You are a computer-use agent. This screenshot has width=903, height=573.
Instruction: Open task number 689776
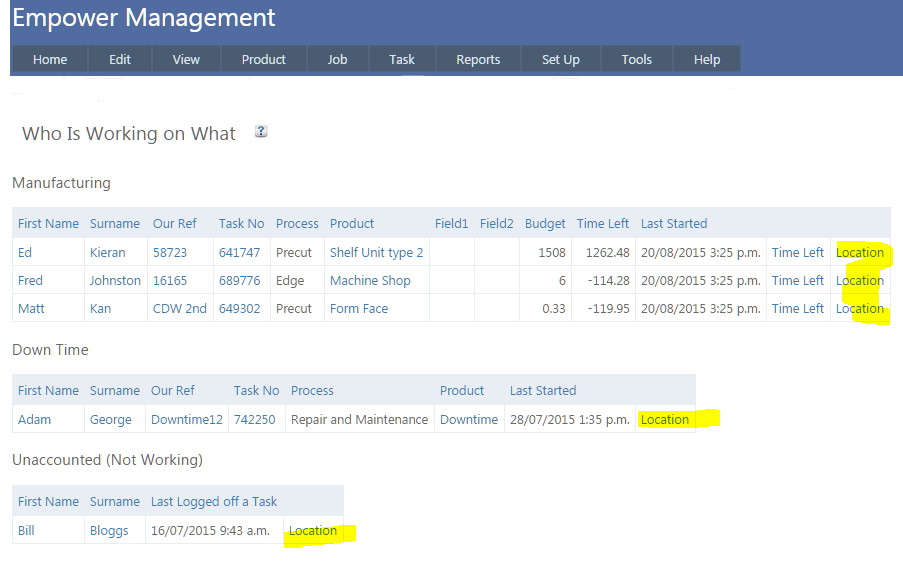click(x=239, y=280)
